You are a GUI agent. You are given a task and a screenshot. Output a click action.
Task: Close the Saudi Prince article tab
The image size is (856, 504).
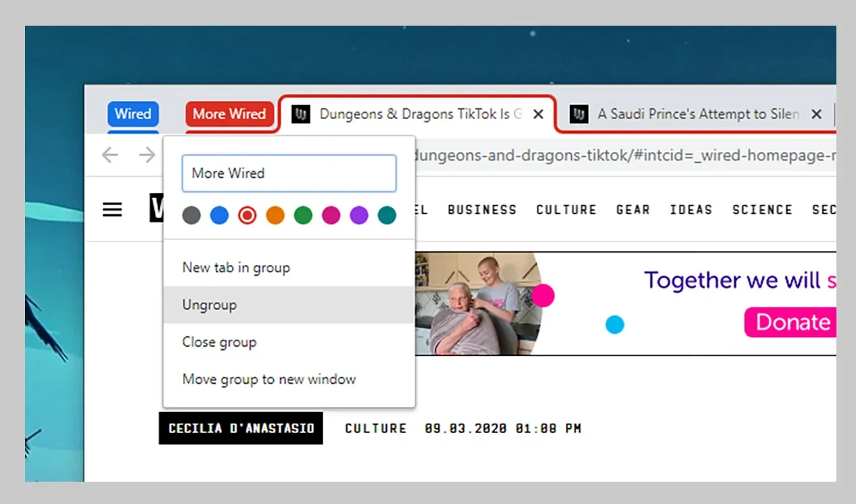816,114
